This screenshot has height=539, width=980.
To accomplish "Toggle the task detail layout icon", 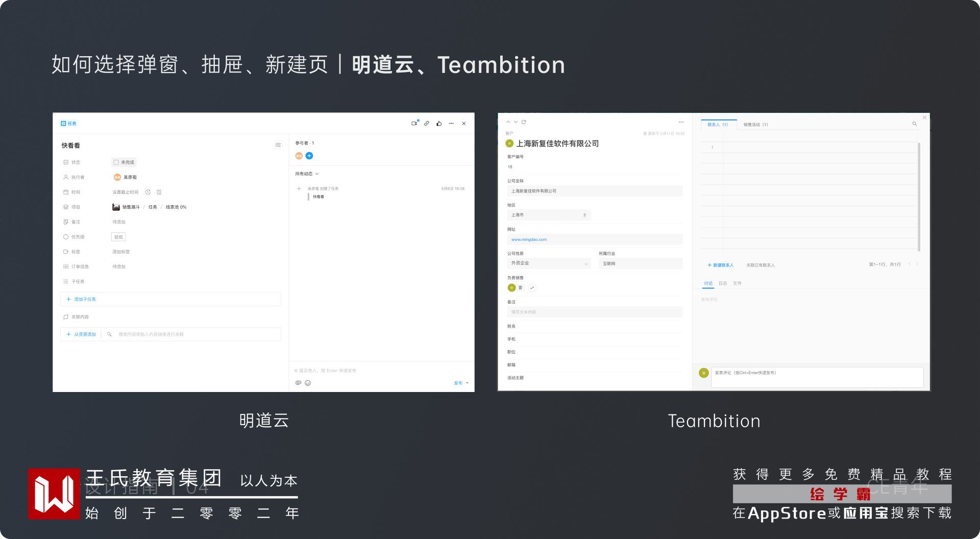I will coord(278,145).
